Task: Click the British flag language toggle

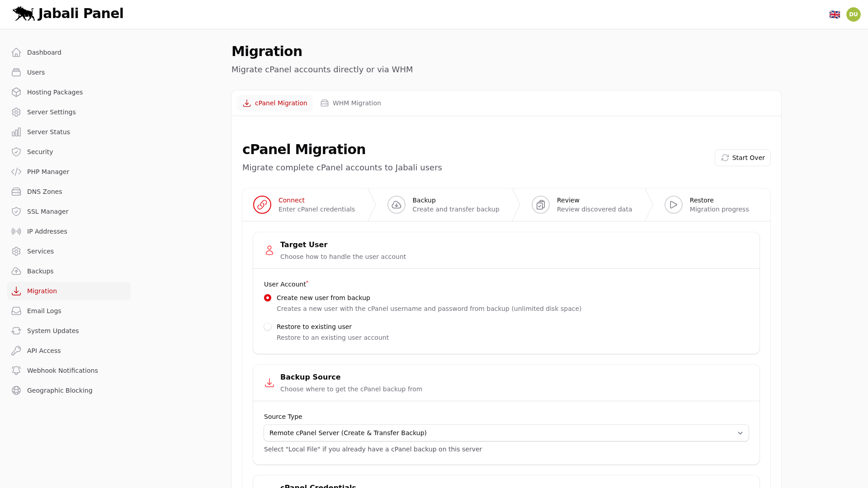Action: coord(835,14)
